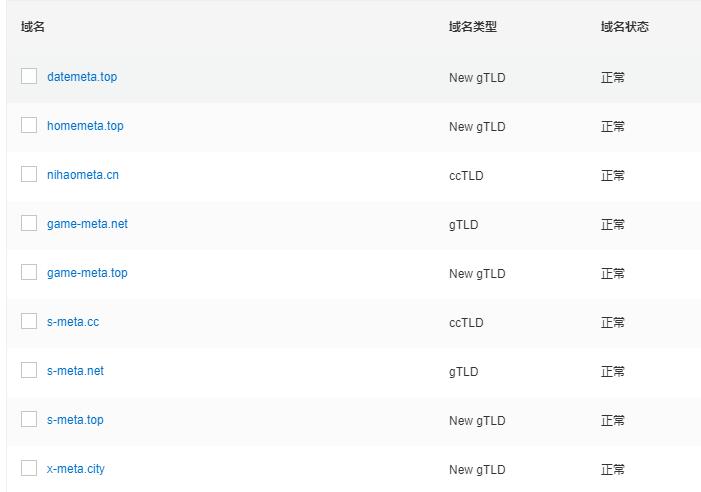Click the nihaometa.cn domain link
Viewport: 701px width, 492px height.
coord(83,175)
